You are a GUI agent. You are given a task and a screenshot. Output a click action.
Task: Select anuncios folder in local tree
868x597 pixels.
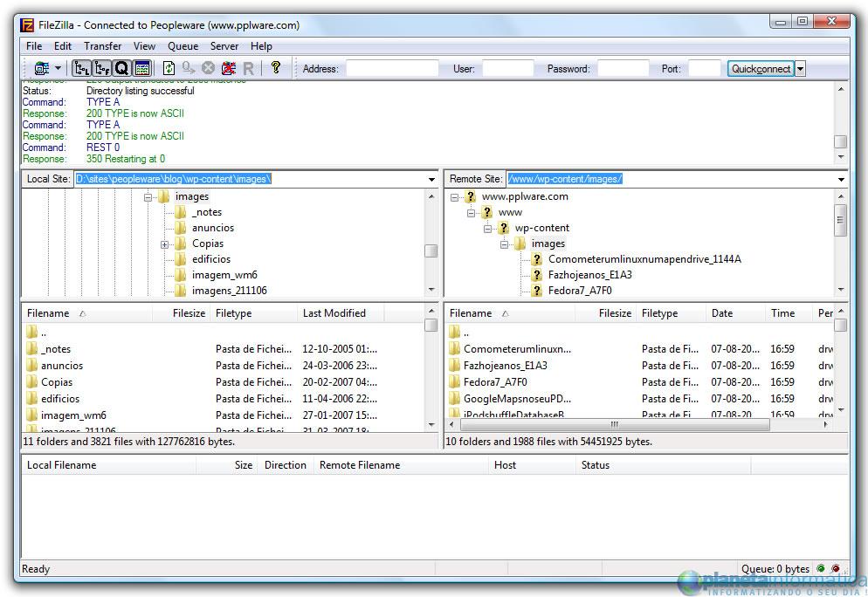[212, 228]
